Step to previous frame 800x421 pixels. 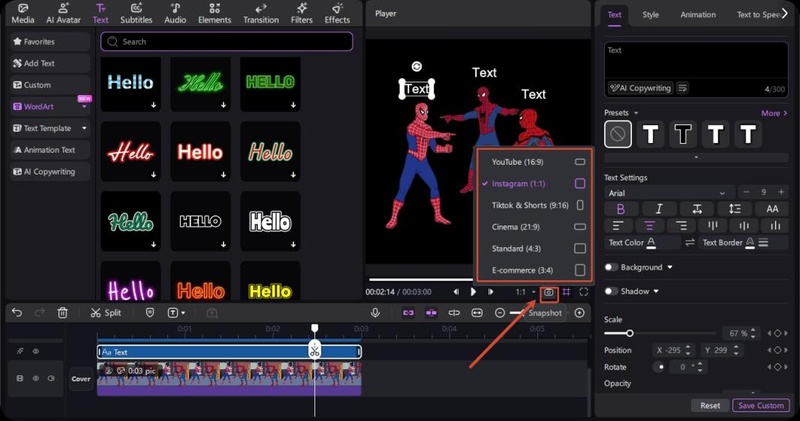pyautogui.click(x=456, y=292)
